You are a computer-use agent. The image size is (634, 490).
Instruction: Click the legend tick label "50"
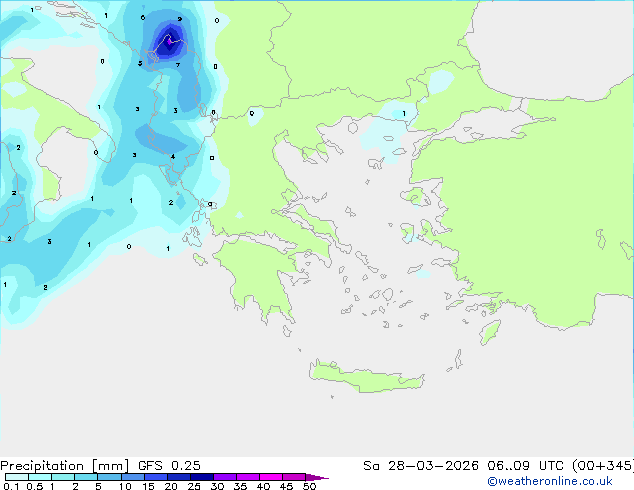(310, 486)
